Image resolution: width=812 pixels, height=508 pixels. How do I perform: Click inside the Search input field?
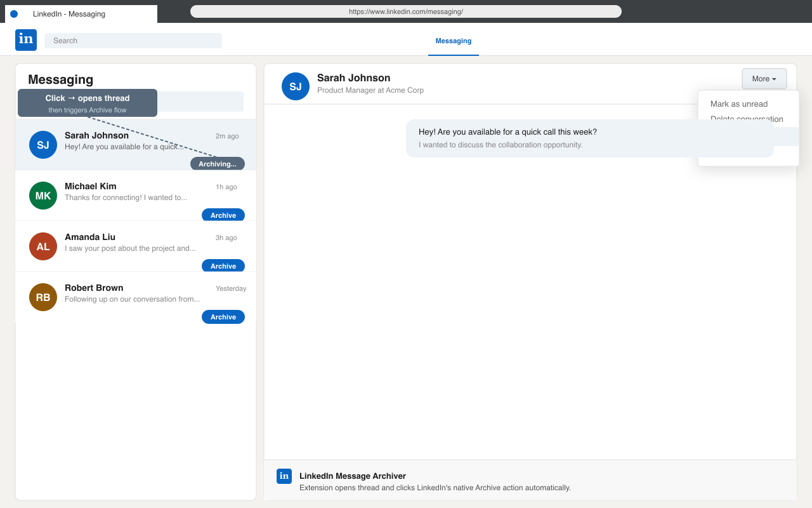[133, 40]
